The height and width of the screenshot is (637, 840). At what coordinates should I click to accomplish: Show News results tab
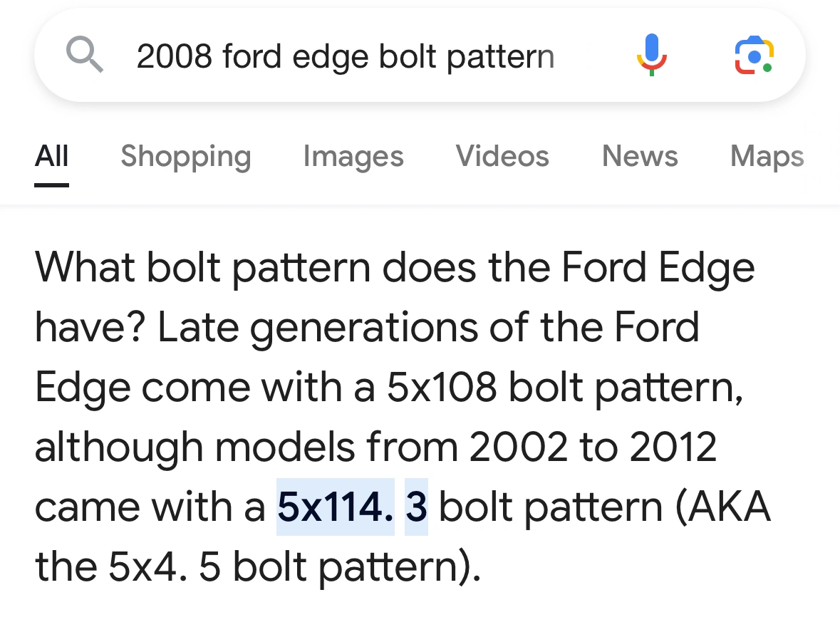(x=639, y=156)
